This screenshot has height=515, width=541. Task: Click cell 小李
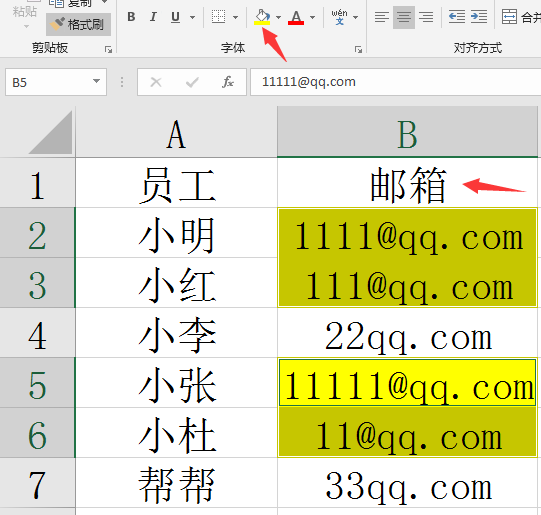tap(176, 333)
